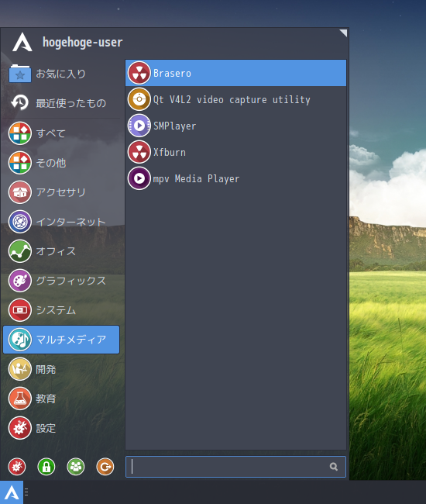Open Qt V4L2 video capture utility

[235, 99]
